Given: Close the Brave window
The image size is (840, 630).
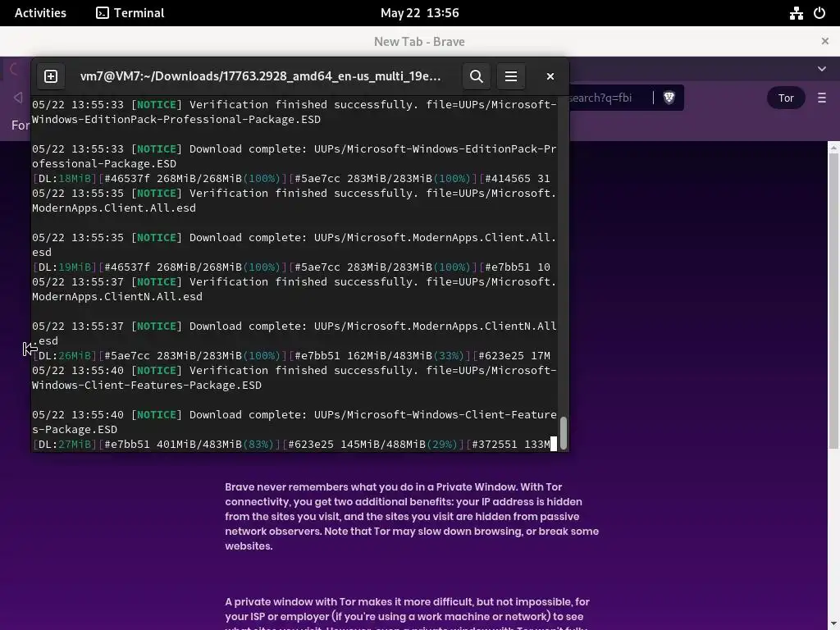Looking at the screenshot, I should [x=825, y=41].
